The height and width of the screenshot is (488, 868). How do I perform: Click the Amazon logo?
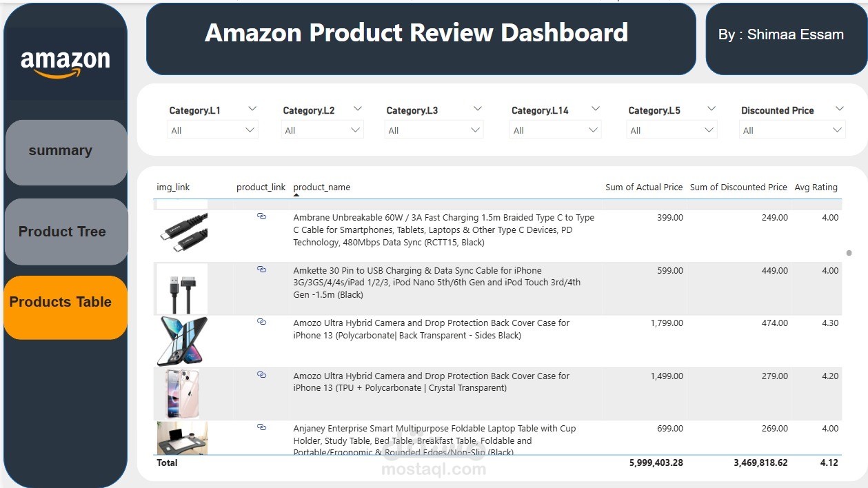tap(65, 64)
